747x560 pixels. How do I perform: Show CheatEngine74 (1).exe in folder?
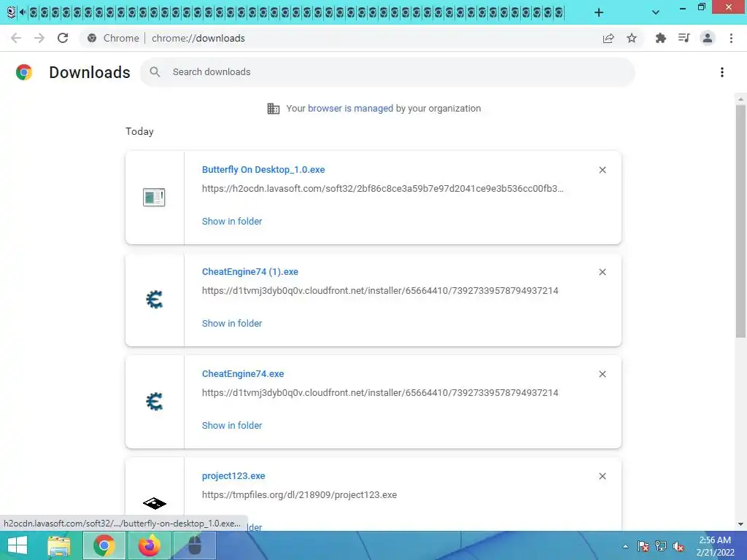(x=232, y=323)
